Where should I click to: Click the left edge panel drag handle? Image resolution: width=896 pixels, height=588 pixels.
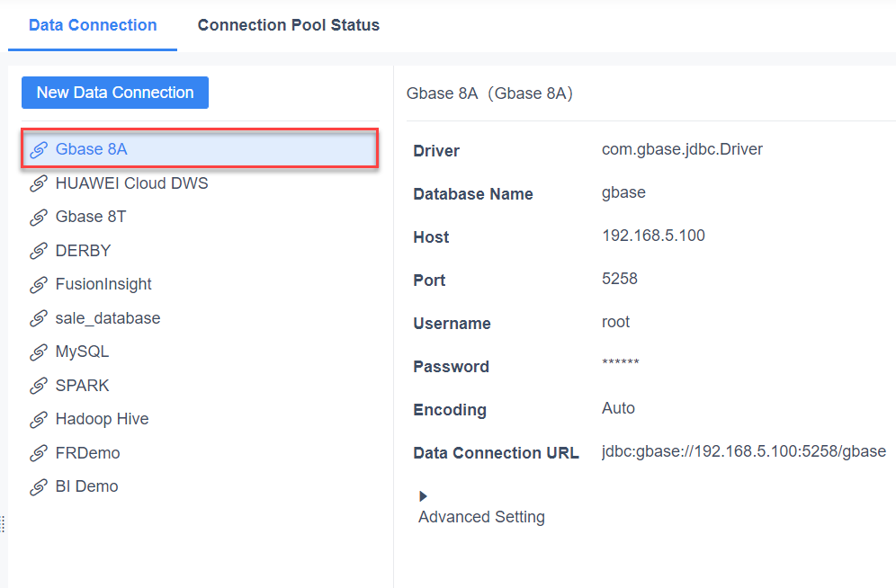tap(3, 524)
